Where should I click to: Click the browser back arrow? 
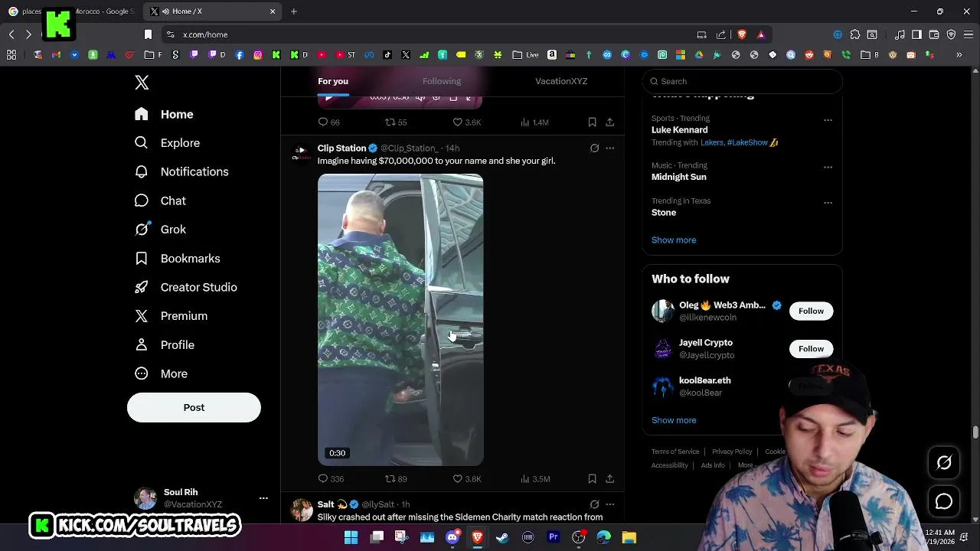coord(11,34)
